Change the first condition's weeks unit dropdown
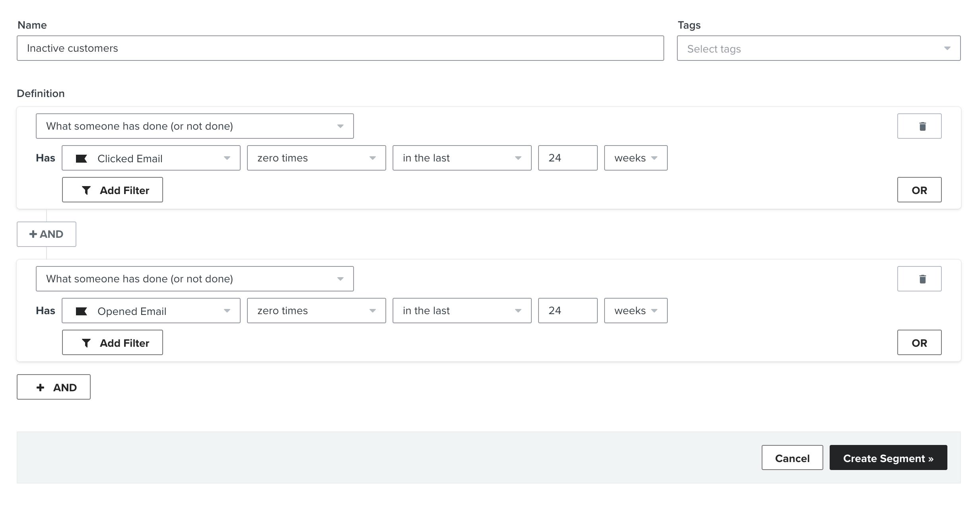This screenshot has width=980, height=507. pos(635,158)
